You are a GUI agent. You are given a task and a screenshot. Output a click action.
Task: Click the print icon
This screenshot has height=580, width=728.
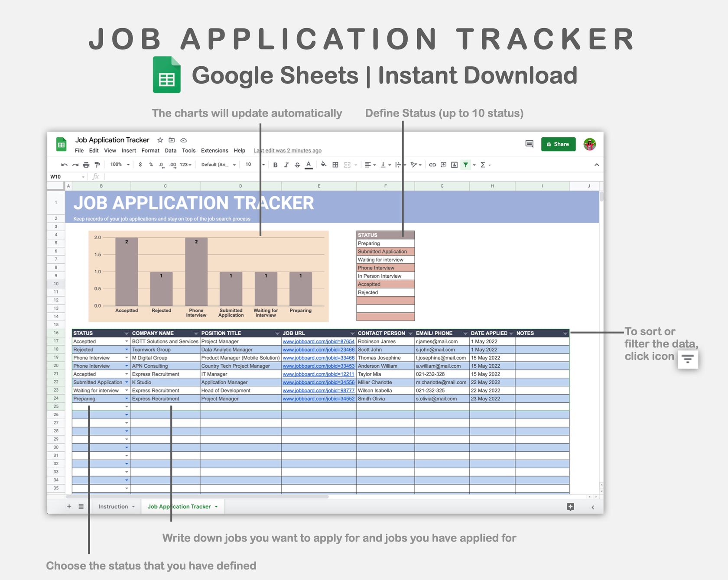(x=86, y=165)
